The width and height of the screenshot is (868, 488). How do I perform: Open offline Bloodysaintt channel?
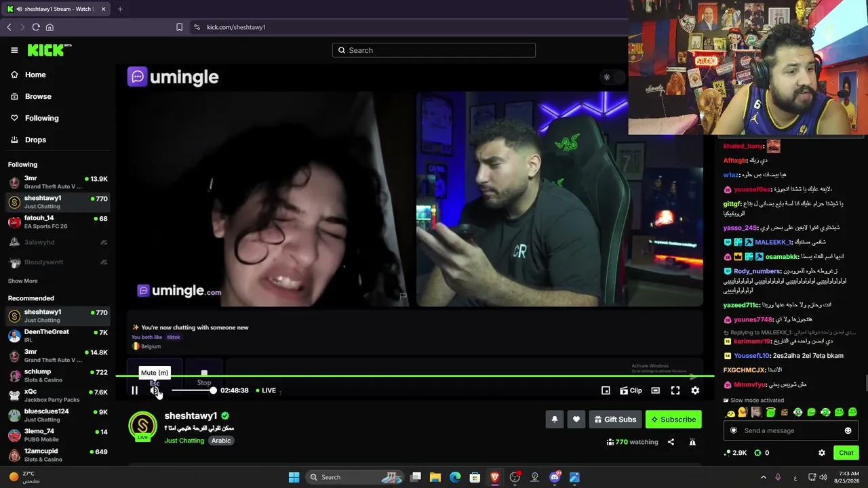pyautogui.click(x=58, y=261)
